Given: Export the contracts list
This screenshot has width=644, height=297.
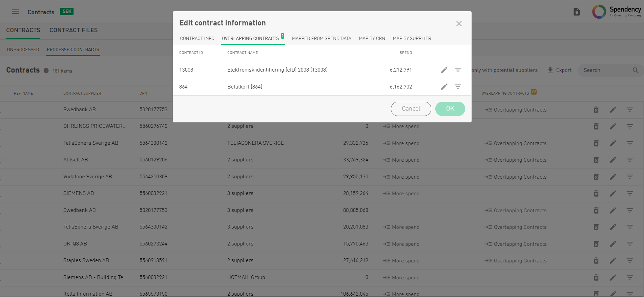Looking at the screenshot, I should point(560,70).
